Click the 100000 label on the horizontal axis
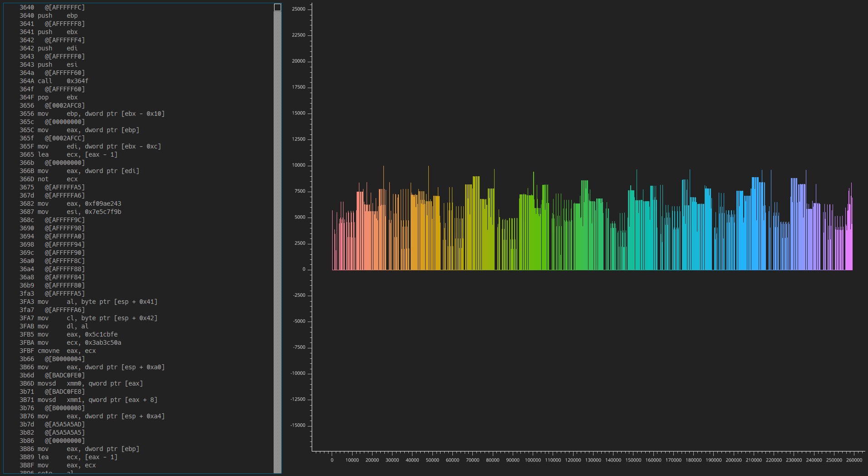This screenshot has height=476, width=868. (533, 460)
